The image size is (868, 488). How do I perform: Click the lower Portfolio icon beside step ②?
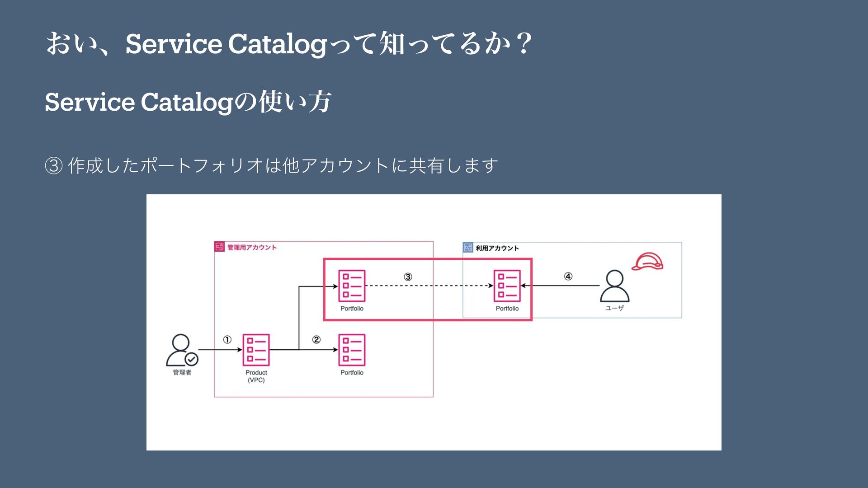click(x=352, y=350)
